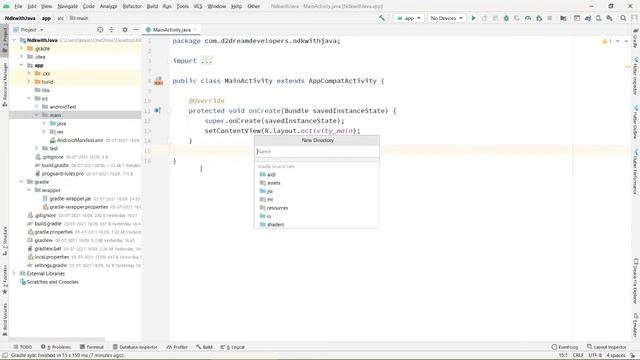Click the Attach Debugger to Android Process icon
Screen dimensions: 640x360
tap(539, 18)
